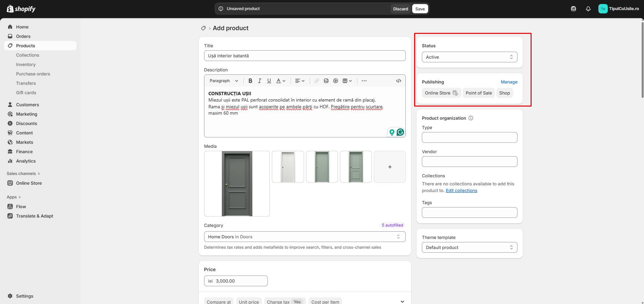Click the Vendor input field
644x304 pixels.
(x=469, y=162)
